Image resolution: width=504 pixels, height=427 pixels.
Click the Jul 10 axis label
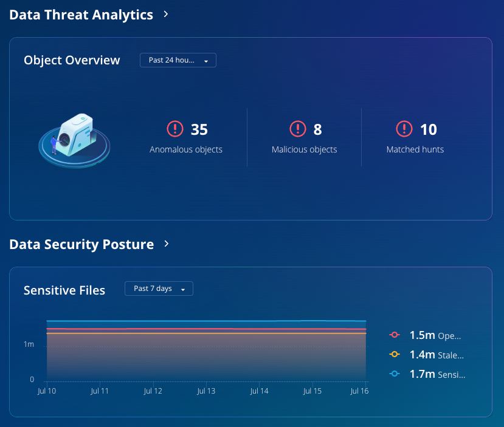(x=47, y=391)
